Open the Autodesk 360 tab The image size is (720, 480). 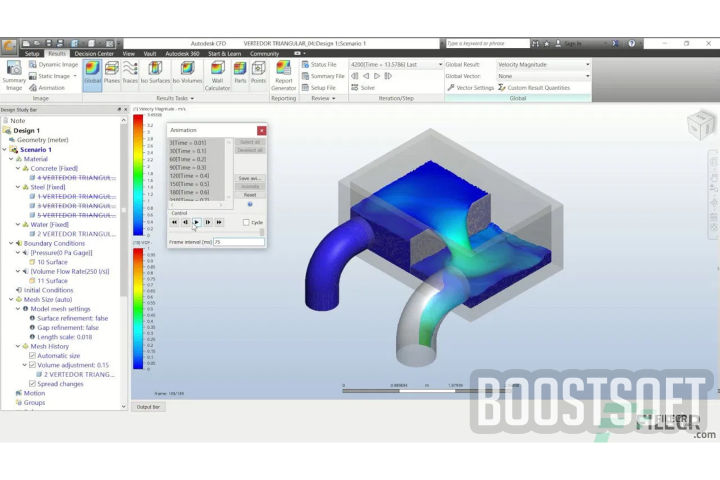coord(182,54)
